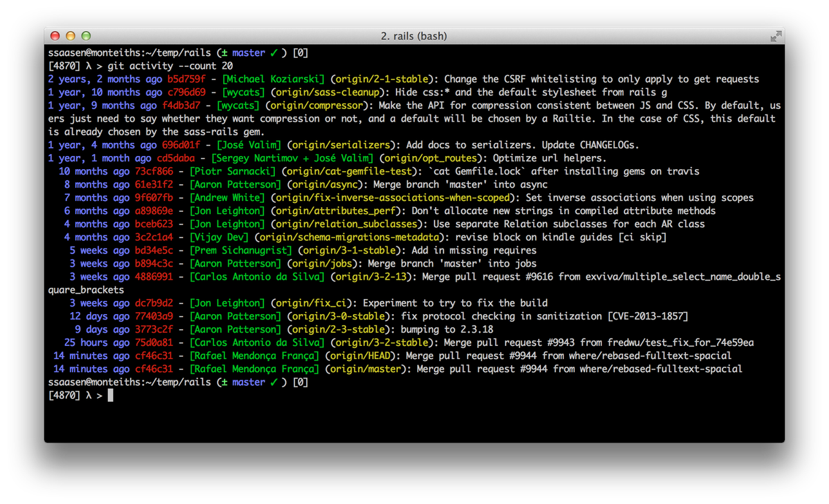Click branch name origin/opt_routes

coord(430,158)
